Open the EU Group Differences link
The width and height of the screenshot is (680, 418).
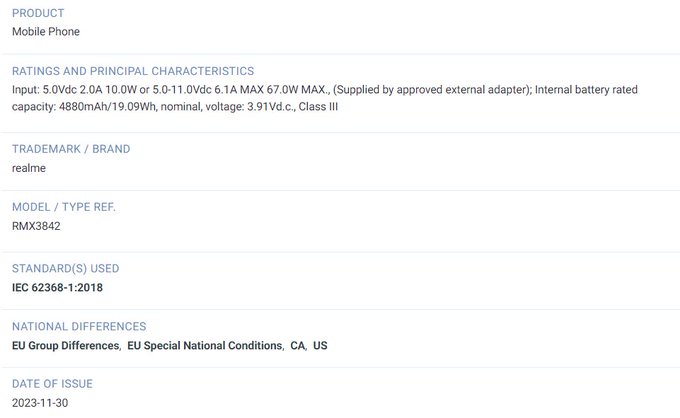pyautogui.click(x=65, y=346)
